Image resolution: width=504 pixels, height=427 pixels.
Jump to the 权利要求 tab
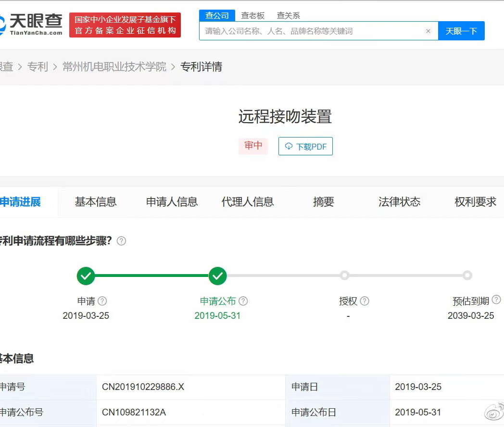[475, 202]
